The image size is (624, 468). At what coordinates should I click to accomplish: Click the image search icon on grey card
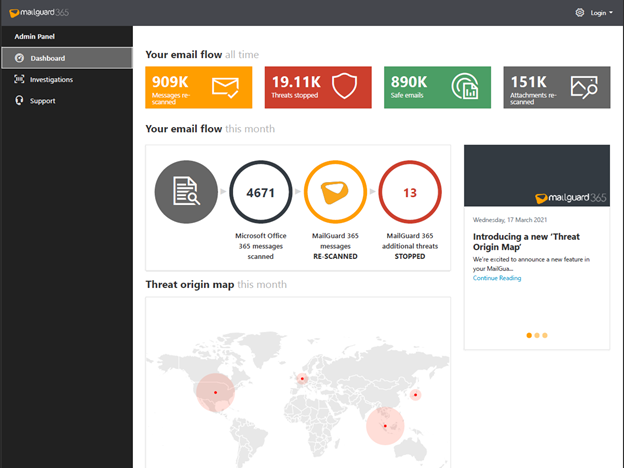tap(584, 87)
